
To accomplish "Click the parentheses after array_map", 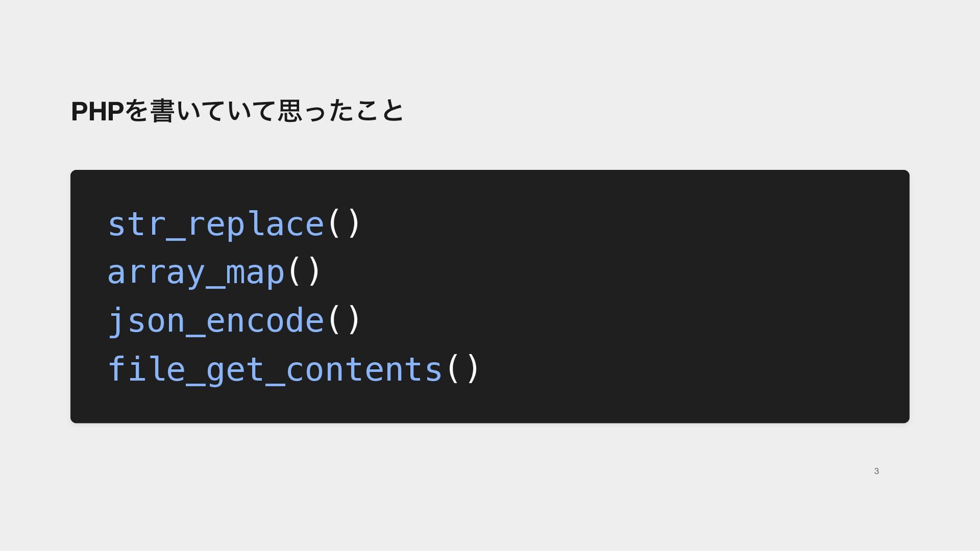I will pos(304,271).
